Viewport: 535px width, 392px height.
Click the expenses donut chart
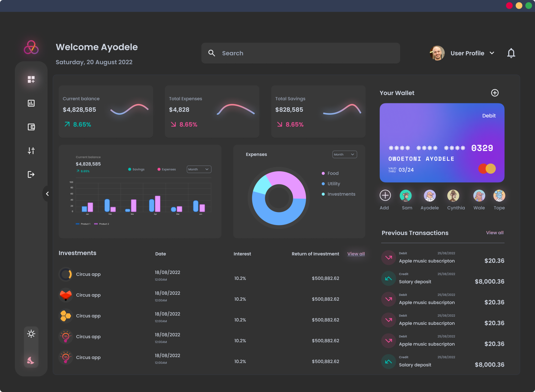[279, 198]
